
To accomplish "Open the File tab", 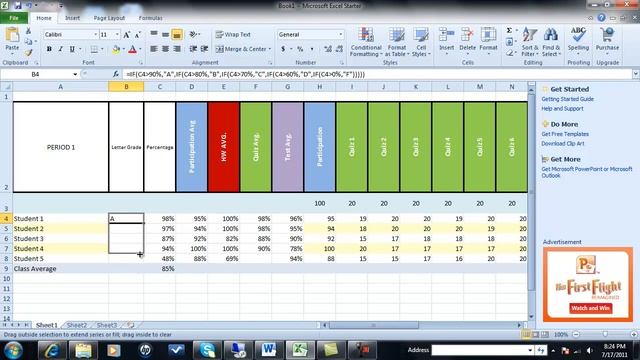I will pos(14,18).
